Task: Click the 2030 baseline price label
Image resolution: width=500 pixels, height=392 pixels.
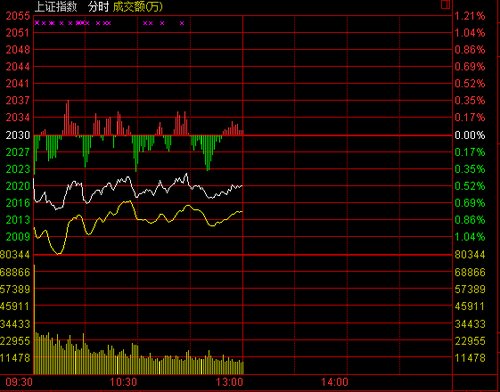Action: (x=18, y=135)
